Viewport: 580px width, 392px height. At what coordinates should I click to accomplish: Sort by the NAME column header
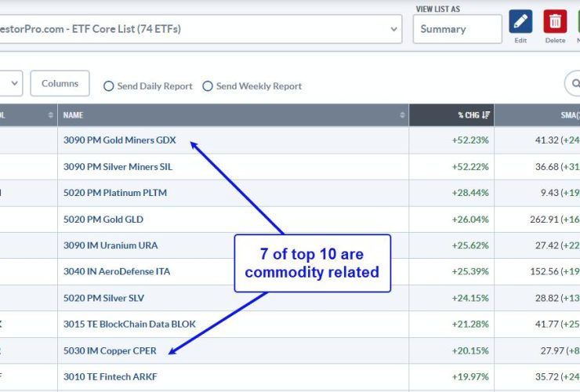[x=233, y=115]
